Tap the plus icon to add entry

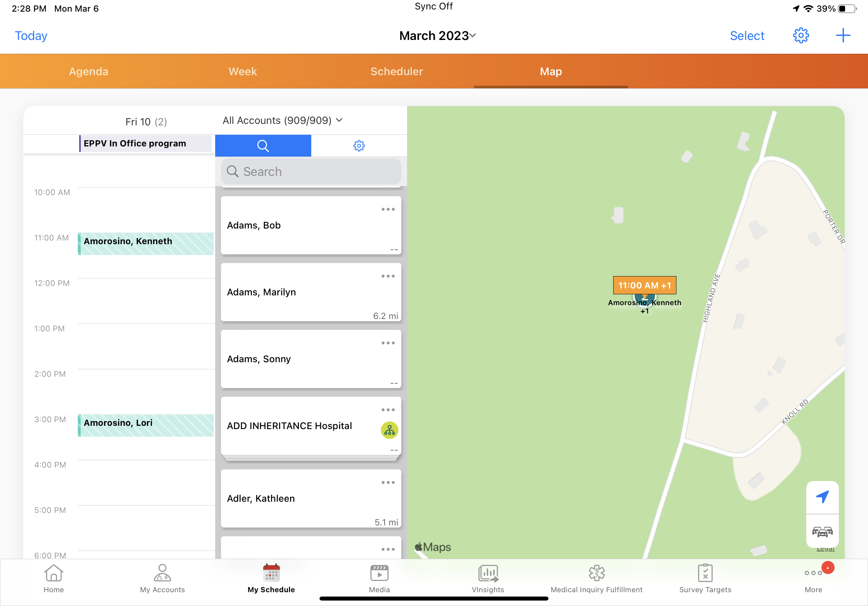tap(843, 36)
